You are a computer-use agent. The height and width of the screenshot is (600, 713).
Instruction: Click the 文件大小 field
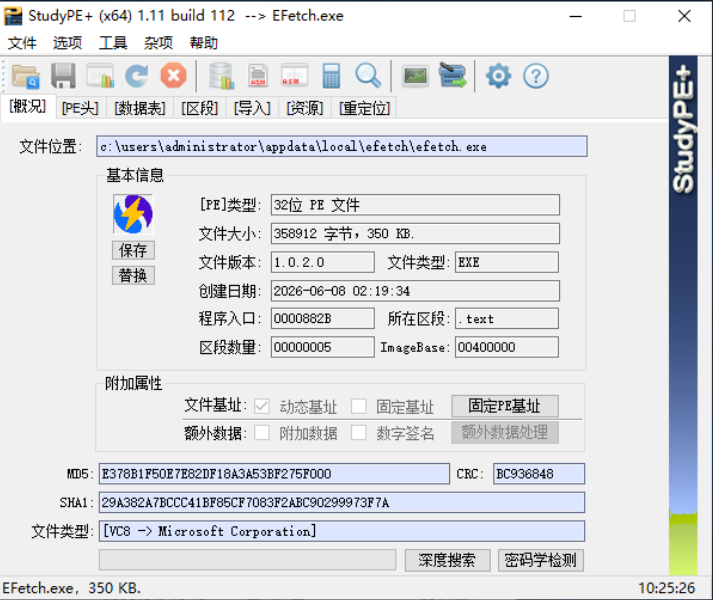tap(415, 234)
